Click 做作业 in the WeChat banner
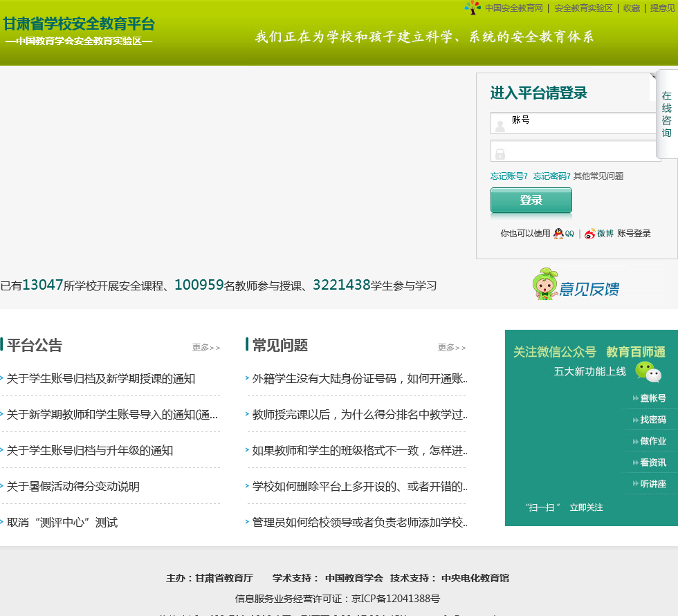 pos(653,441)
